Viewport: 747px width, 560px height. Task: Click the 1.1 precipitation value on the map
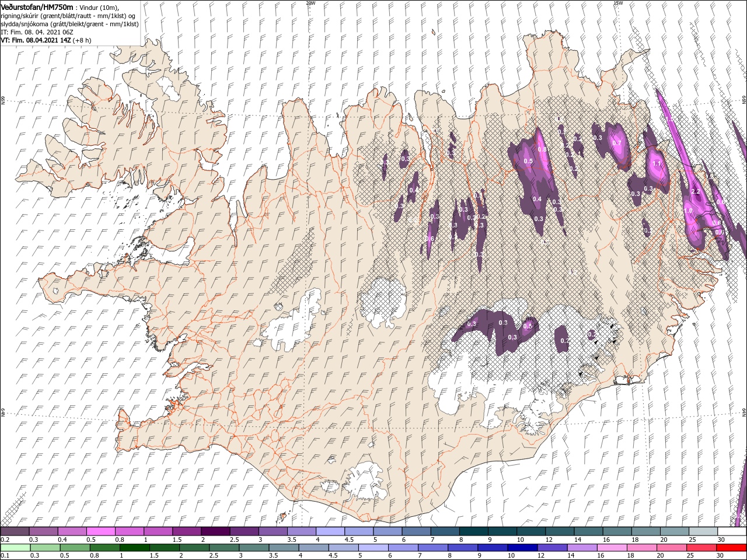(x=657, y=164)
